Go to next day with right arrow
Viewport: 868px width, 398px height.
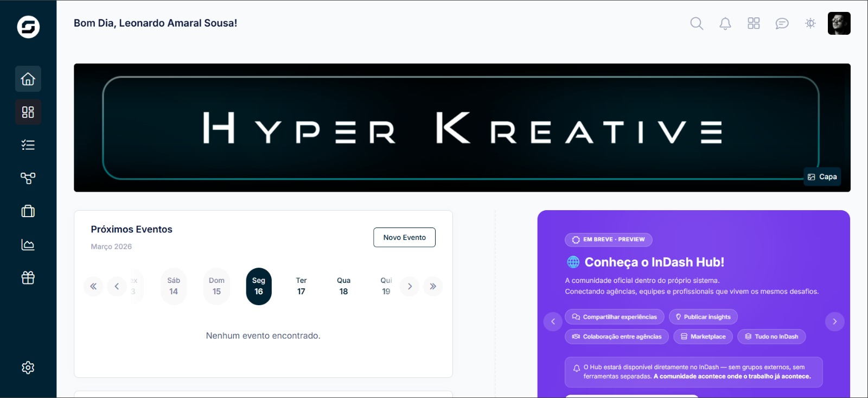tap(410, 286)
